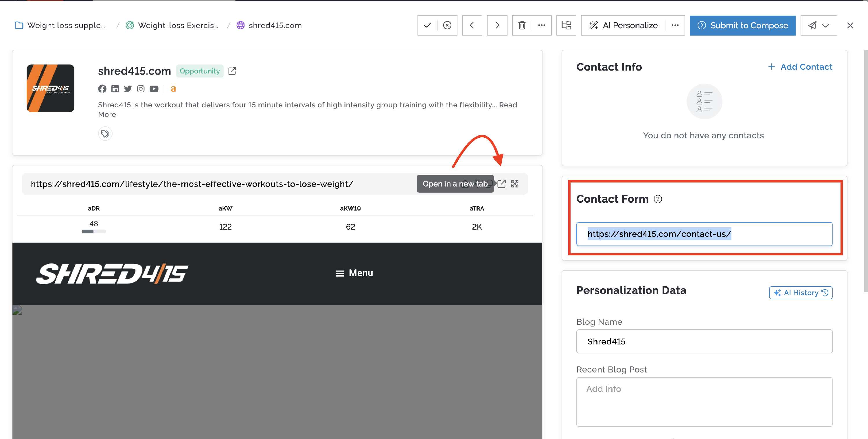Image resolution: width=868 pixels, height=439 pixels.
Task: Open article URL in a new tab
Action: 501,184
